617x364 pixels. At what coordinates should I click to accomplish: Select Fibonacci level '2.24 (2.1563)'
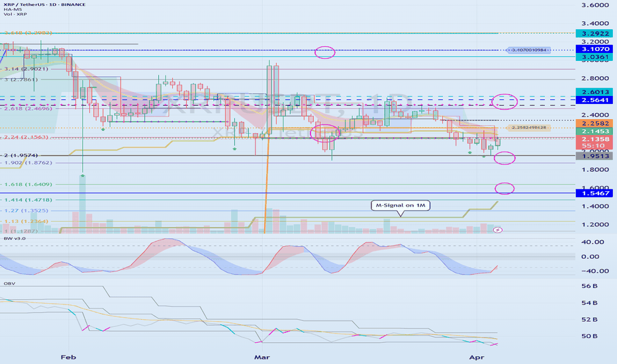[26, 137]
